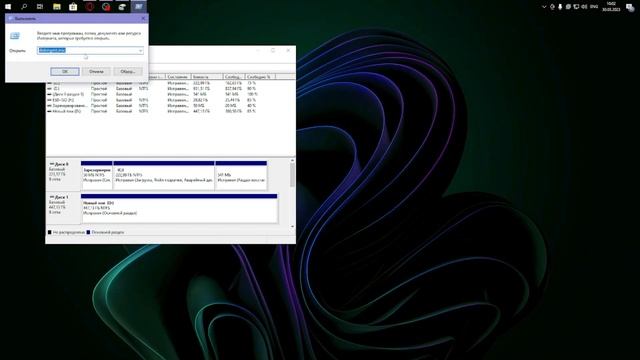Sort by Состояние column in Disk Management
This screenshot has height=360, width=640.
(178, 77)
